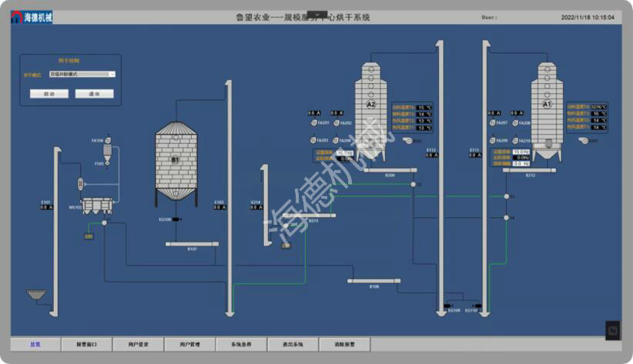633x364 pixels.
Task: Select the FA104 fan icon
Action: [108, 141]
